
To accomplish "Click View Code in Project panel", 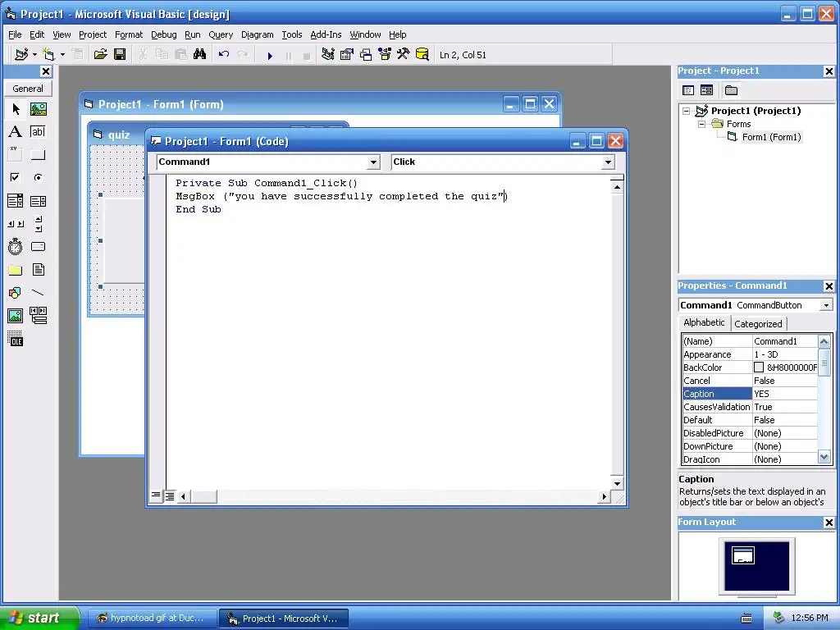I will (688, 90).
